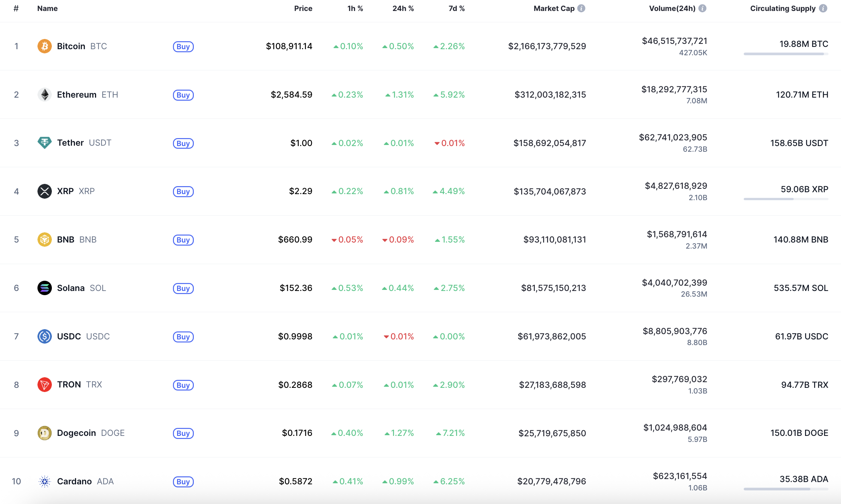
Task: Click the XRP logo icon
Action: pos(44,191)
